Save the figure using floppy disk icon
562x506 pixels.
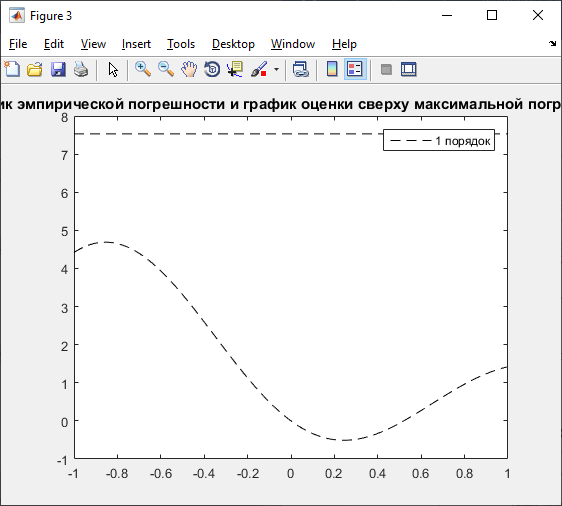[58, 69]
